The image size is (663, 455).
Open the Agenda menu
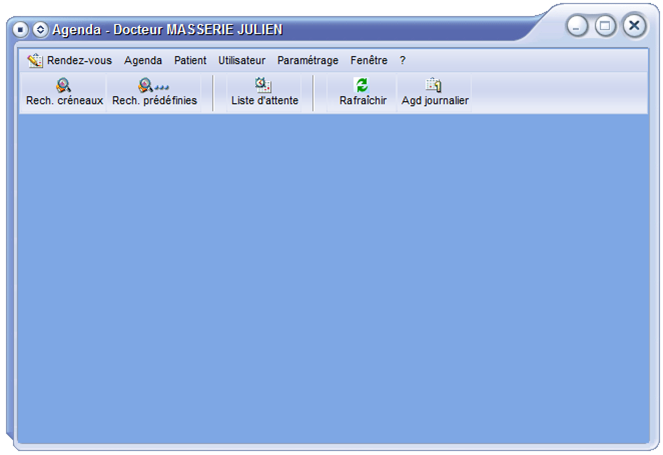143,60
